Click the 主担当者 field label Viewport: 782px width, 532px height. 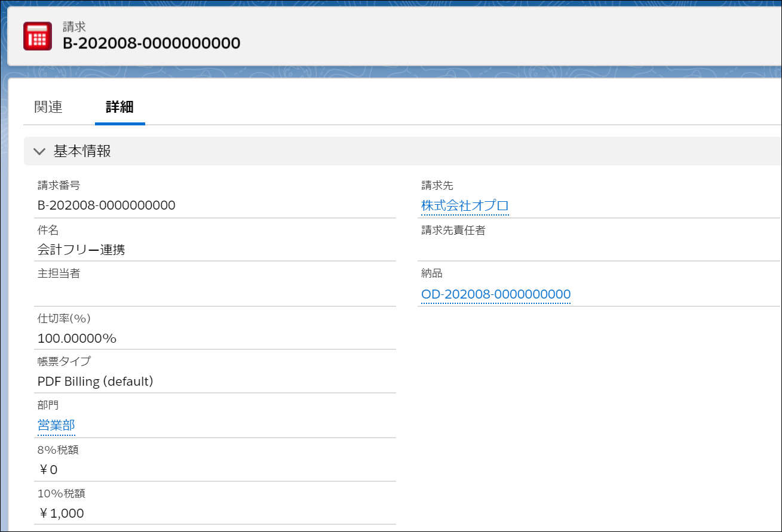point(59,274)
